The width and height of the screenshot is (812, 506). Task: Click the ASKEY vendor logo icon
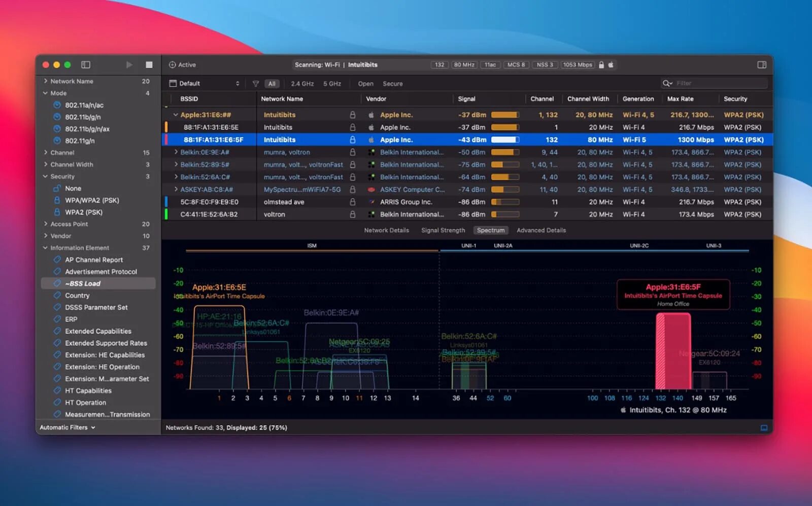(x=371, y=190)
